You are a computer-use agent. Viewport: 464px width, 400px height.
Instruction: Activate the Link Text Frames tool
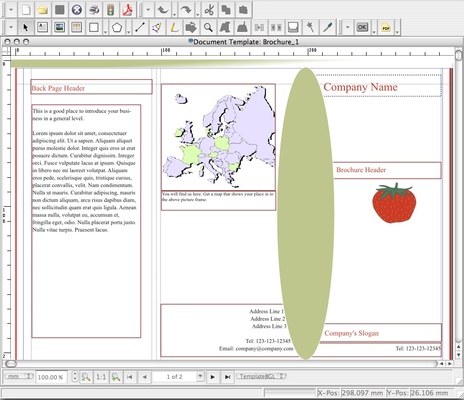pyautogui.click(x=259, y=27)
